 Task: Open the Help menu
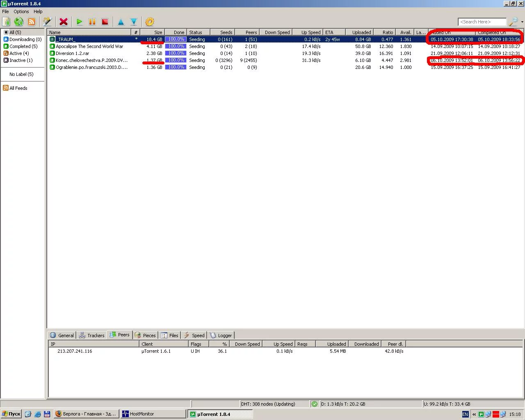[38, 11]
